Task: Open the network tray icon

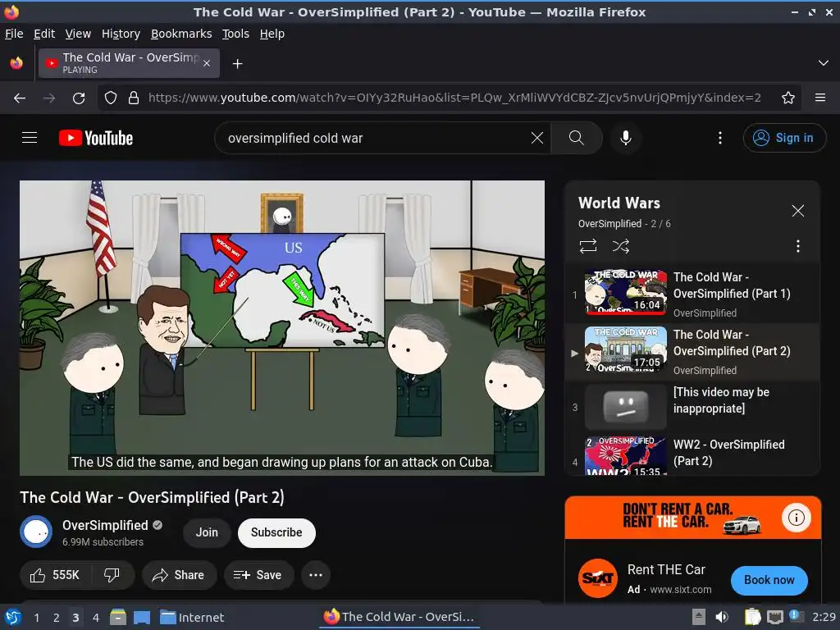Action: [774, 617]
